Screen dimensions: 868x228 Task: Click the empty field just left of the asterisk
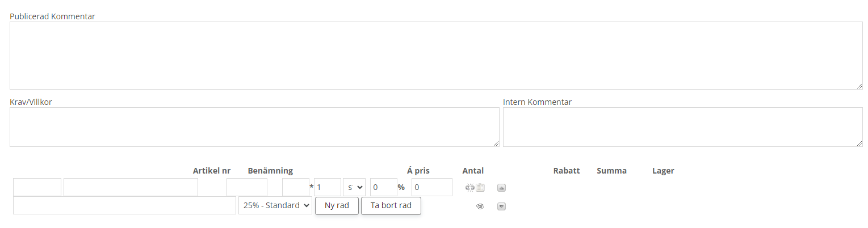pos(295,187)
